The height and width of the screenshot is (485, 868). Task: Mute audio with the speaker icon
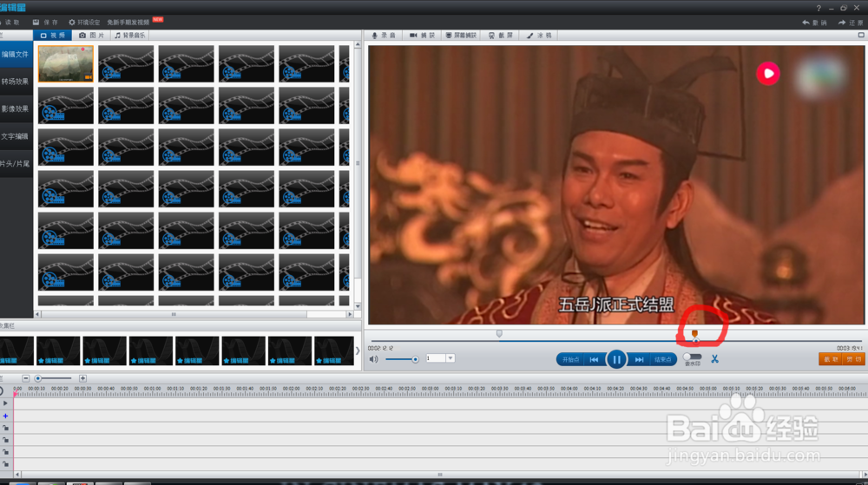tap(373, 359)
